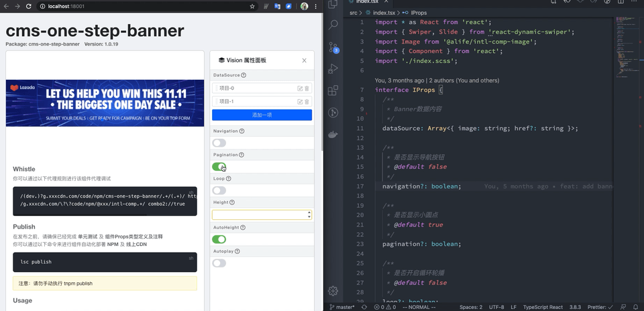Click src in the breadcrumb
This screenshot has width=644, height=311.
tap(354, 13)
